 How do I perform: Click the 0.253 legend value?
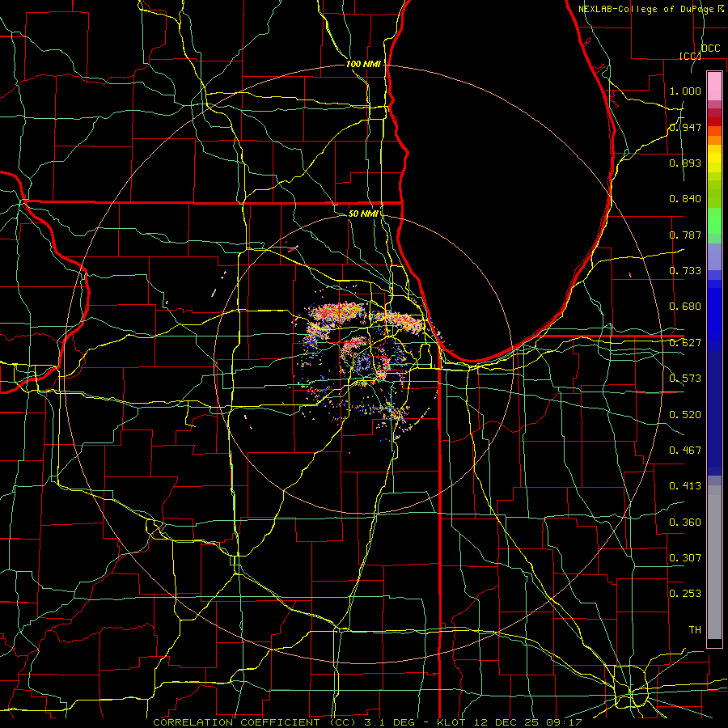[685, 594]
